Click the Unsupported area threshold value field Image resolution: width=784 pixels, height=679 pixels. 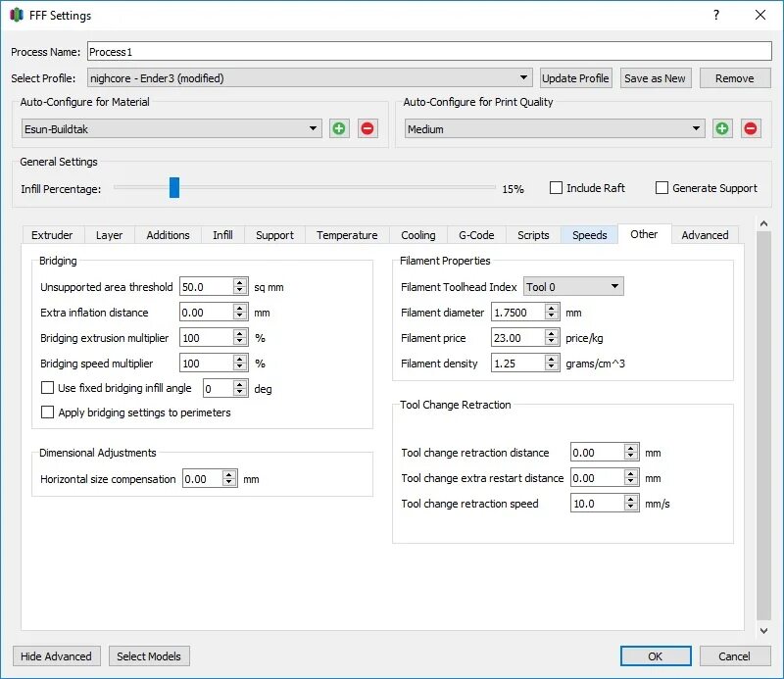[207, 286]
